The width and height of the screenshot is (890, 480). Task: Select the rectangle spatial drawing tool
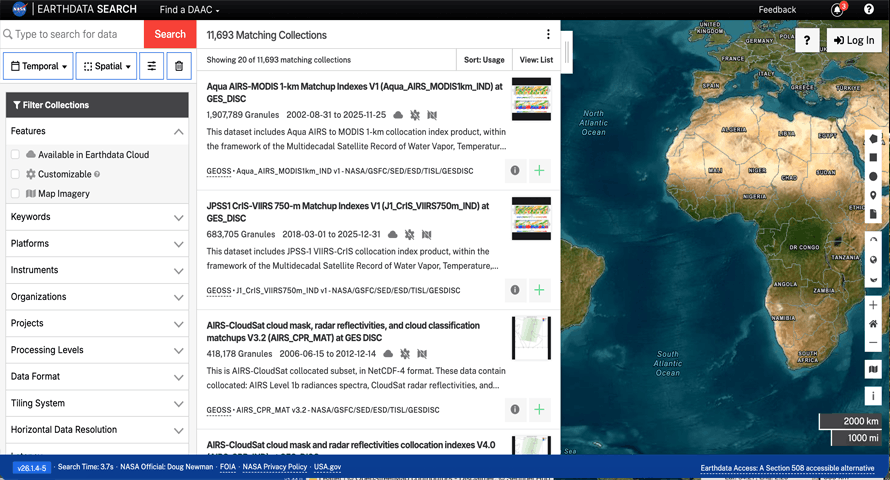873,157
